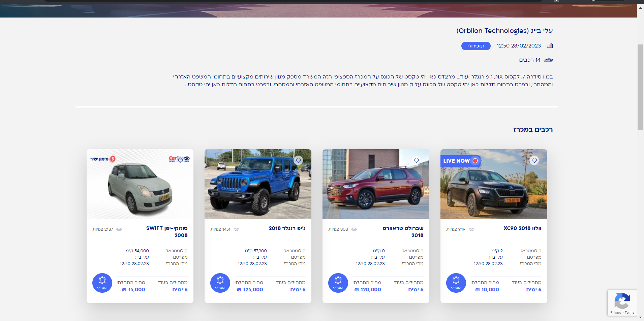Screen dimensions: 644x321
Task: Click the bell reminder icon on Chevrolet Traverse card
Action: (x=338, y=283)
